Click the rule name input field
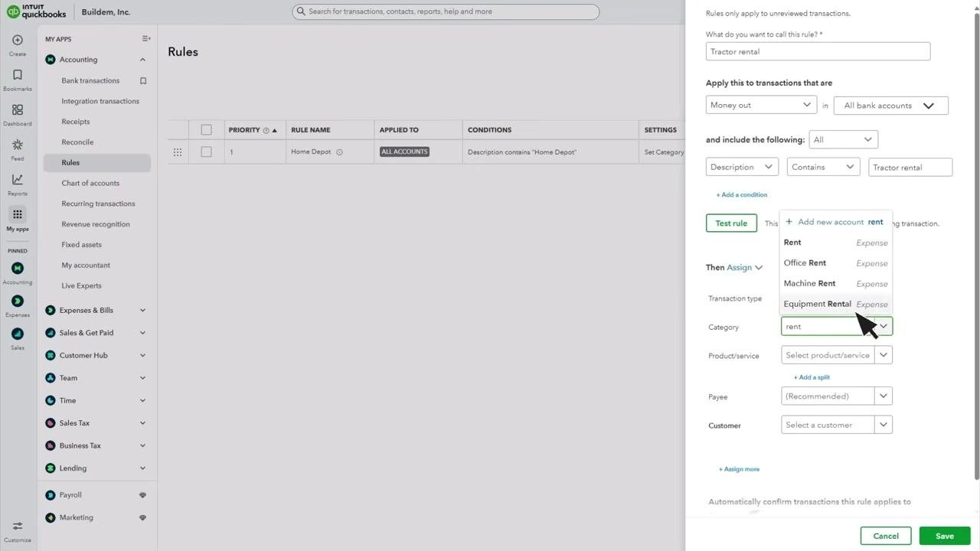 tap(818, 51)
